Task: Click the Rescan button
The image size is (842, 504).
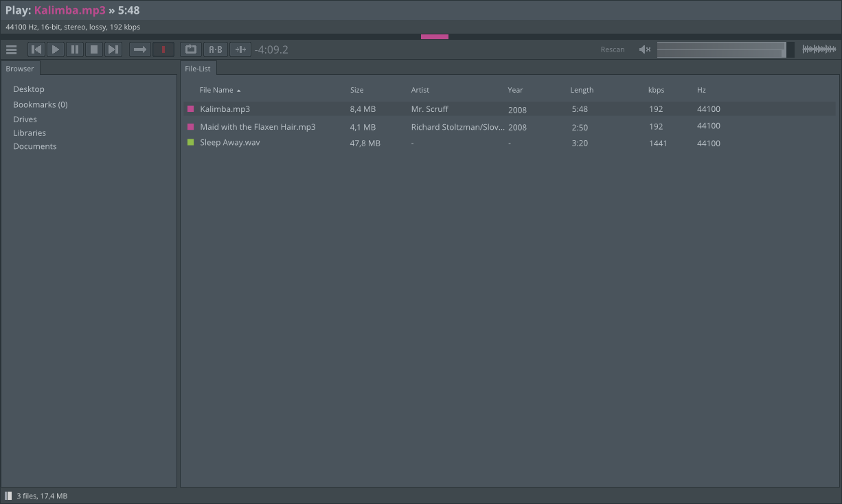Action: (613, 49)
